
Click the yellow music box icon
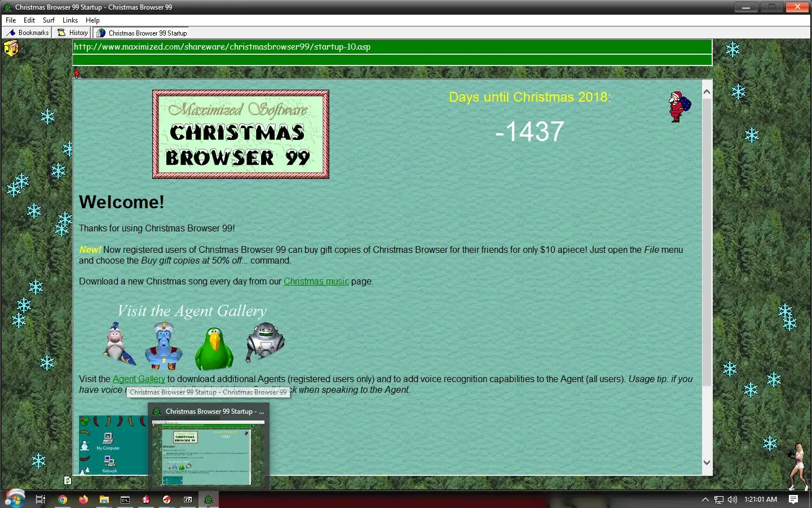(x=11, y=49)
